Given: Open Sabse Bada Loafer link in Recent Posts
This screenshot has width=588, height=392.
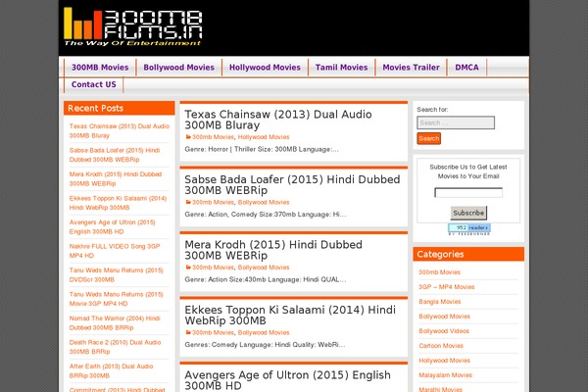Looking at the screenshot, I should click(x=115, y=155).
